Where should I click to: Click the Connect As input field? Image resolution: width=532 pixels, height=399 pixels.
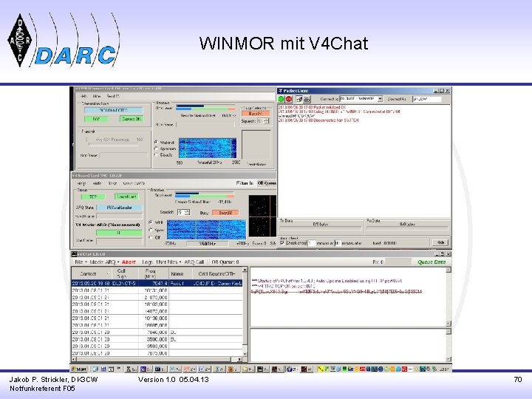(x=427, y=99)
